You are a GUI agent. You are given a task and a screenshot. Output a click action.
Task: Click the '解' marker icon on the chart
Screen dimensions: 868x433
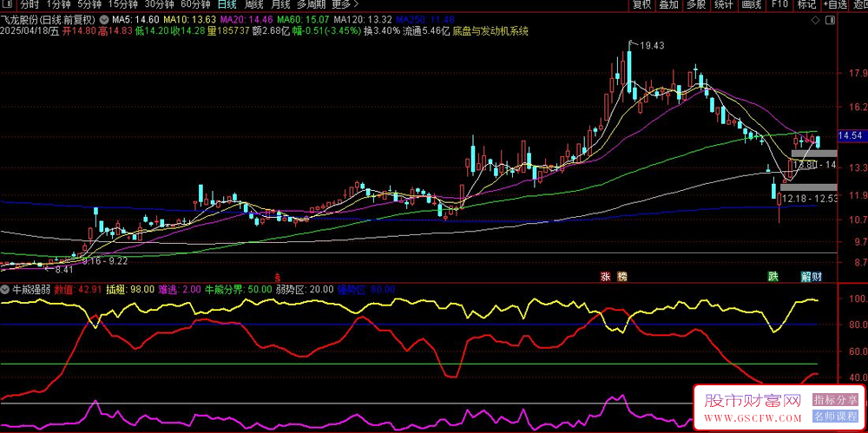[x=806, y=276]
